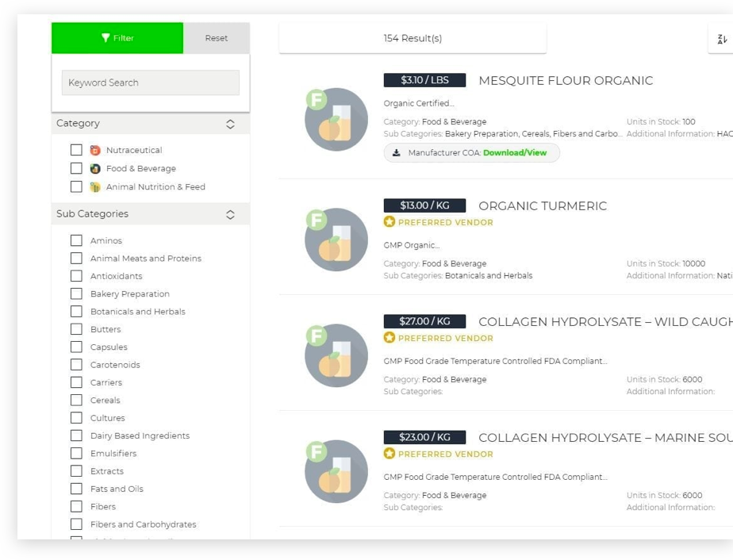This screenshot has width=733, height=560.
Task: Check Botanicals and Herbals
Action: click(76, 311)
